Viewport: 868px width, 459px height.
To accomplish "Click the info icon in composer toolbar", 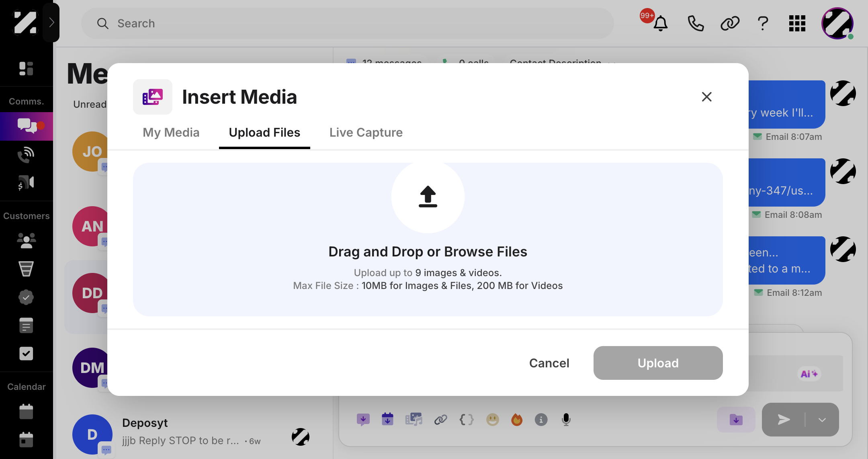I will click(x=541, y=420).
